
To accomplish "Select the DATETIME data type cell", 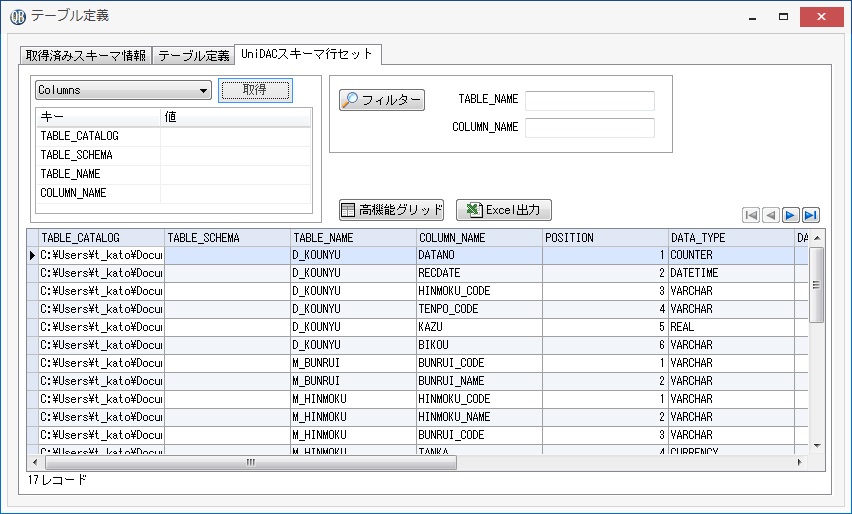I will click(x=731, y=273).
